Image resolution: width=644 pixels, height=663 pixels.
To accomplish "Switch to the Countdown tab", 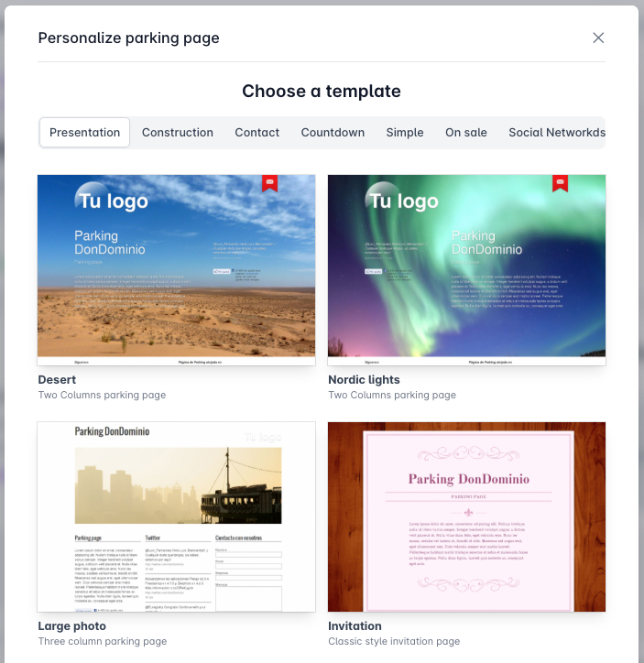I will (x=333, y=133).
